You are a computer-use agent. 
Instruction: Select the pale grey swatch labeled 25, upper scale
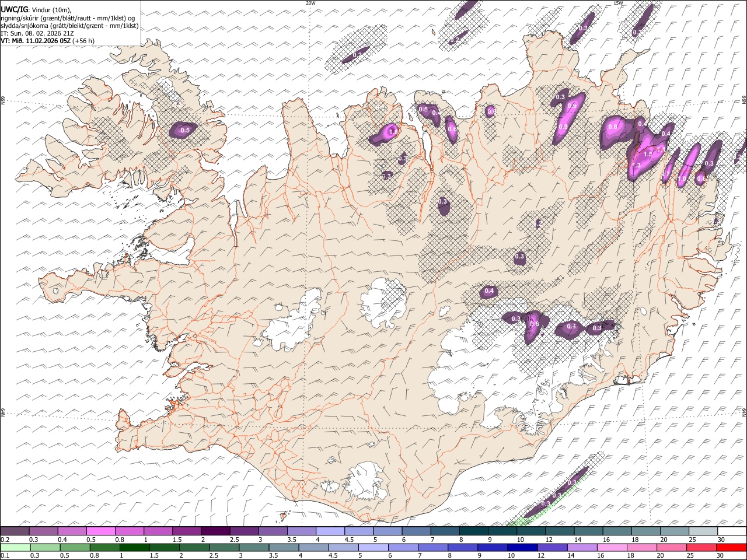pyautogui.click(x=703, y=531)
